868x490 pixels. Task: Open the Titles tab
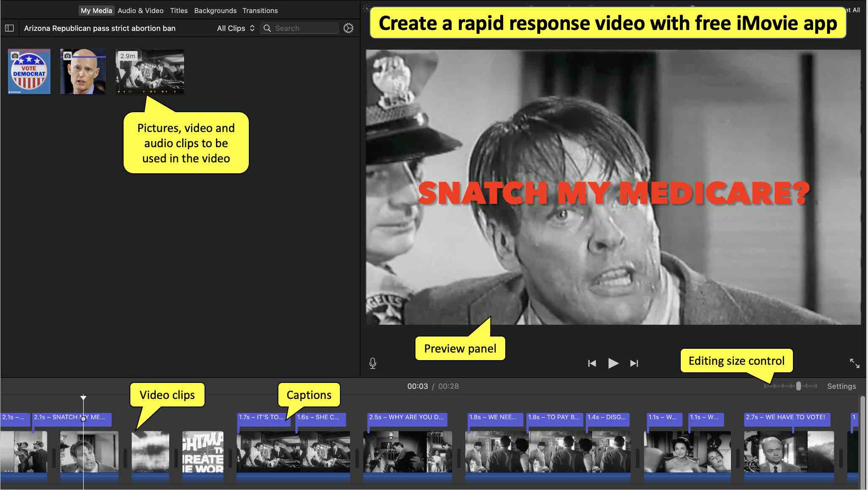[x=179, y=11]
